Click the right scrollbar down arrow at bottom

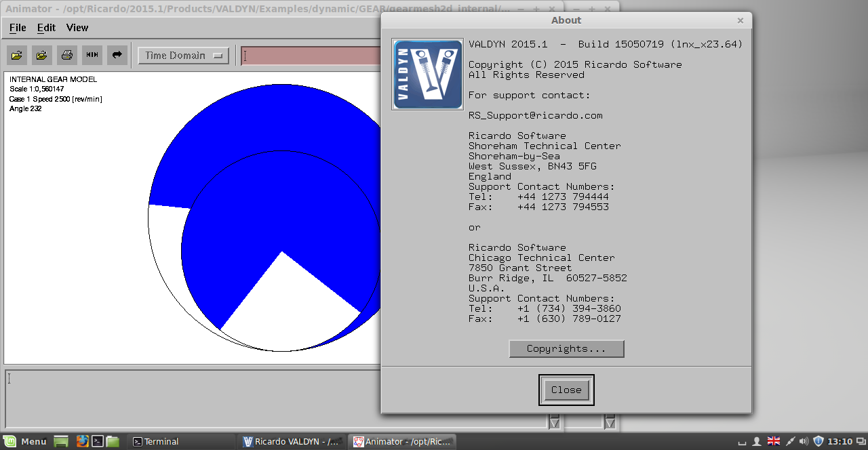tap(610, 422)
